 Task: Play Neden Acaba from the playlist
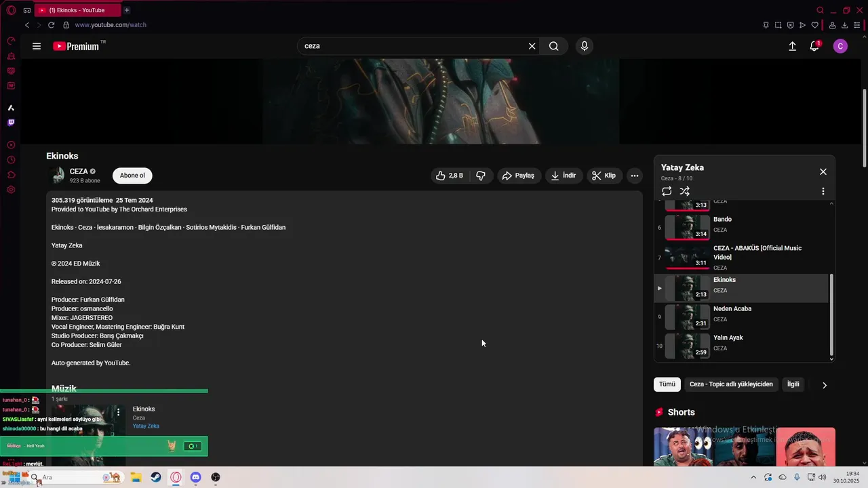coord(741,317)
